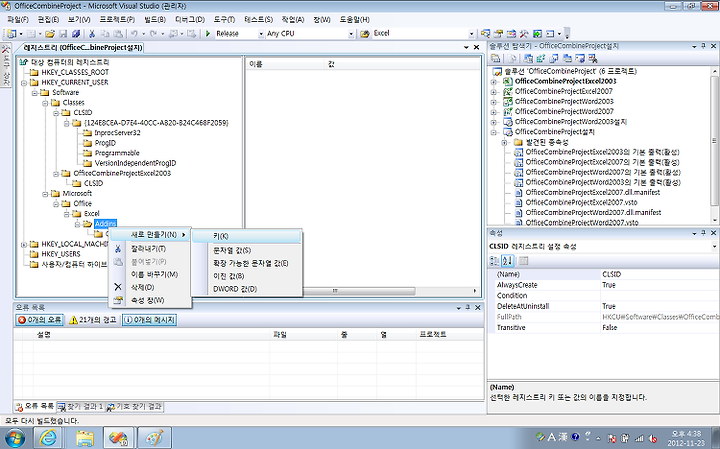Click the delete X icon in context menu
The width and height of the screenshot is (720, 449).
(x=118, y=287)
